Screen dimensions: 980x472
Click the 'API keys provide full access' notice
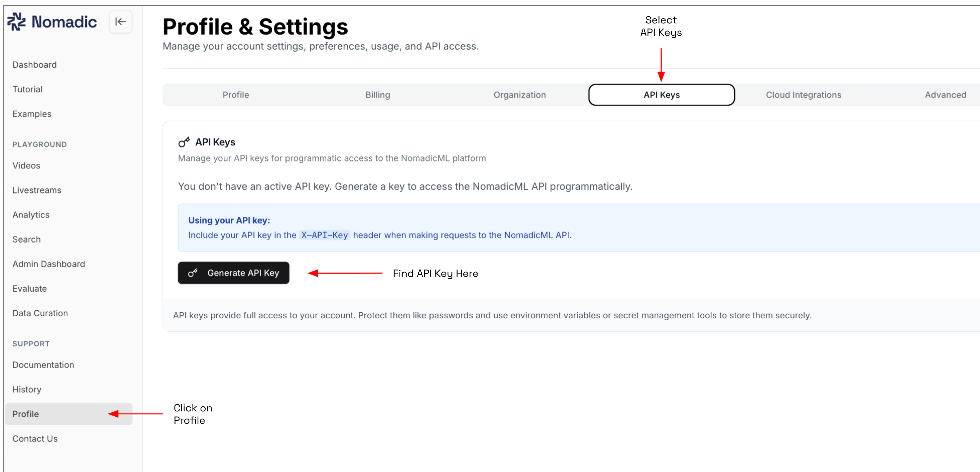point(492,316)
